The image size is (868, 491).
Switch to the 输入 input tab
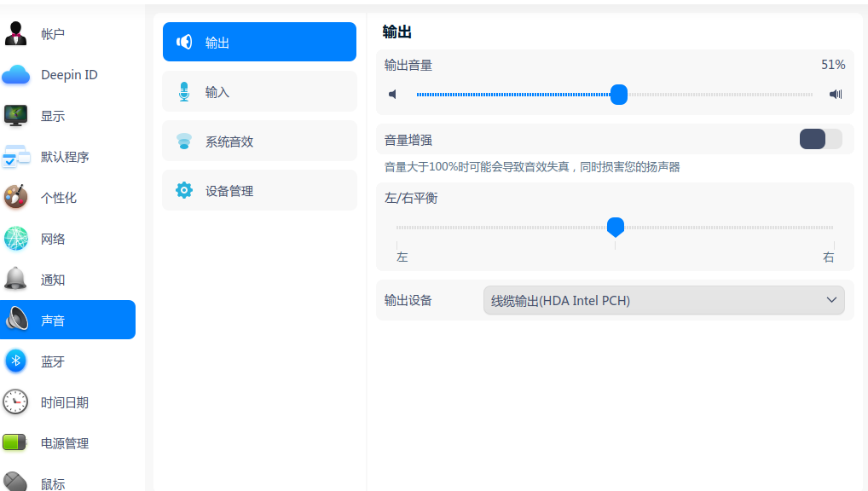[259, 91]
